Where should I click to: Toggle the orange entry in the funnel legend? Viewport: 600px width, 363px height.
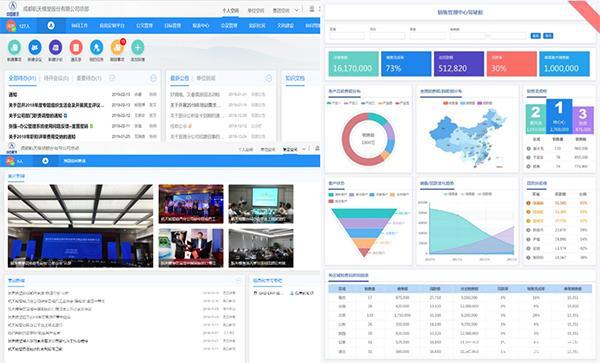click(x=399, y=195)
